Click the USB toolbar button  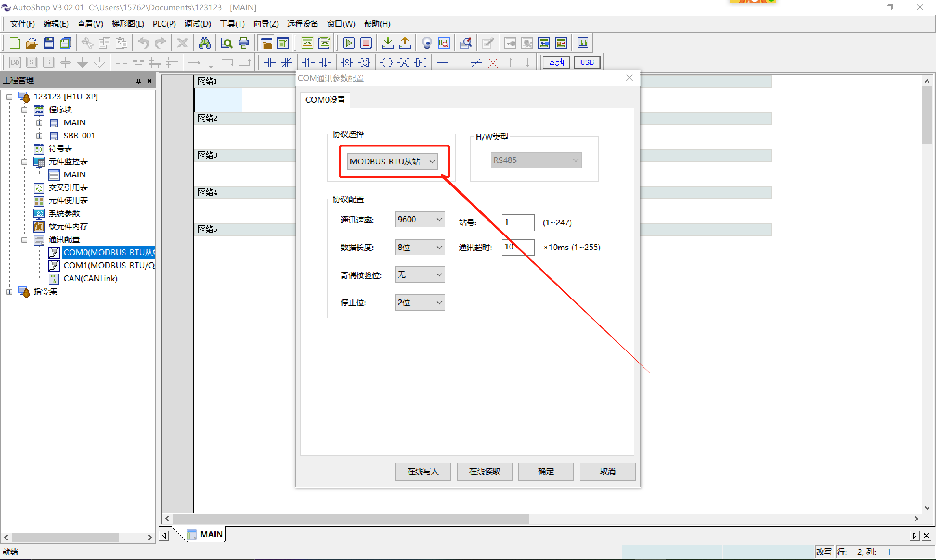pos(587,62)
